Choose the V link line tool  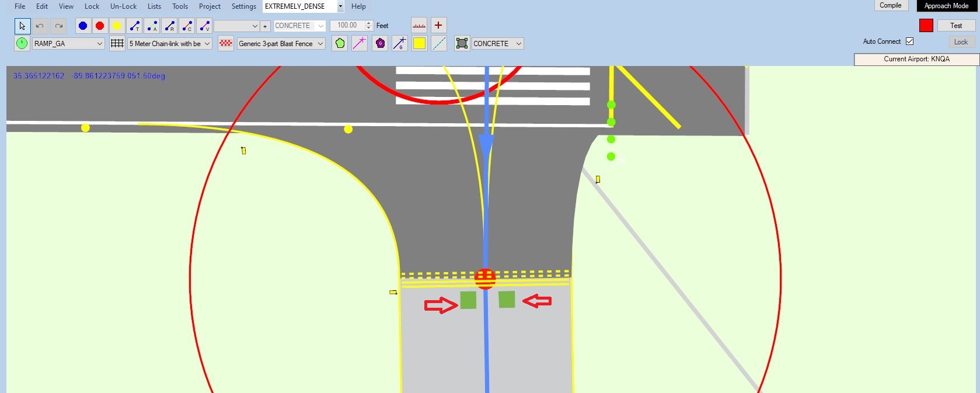204,26
